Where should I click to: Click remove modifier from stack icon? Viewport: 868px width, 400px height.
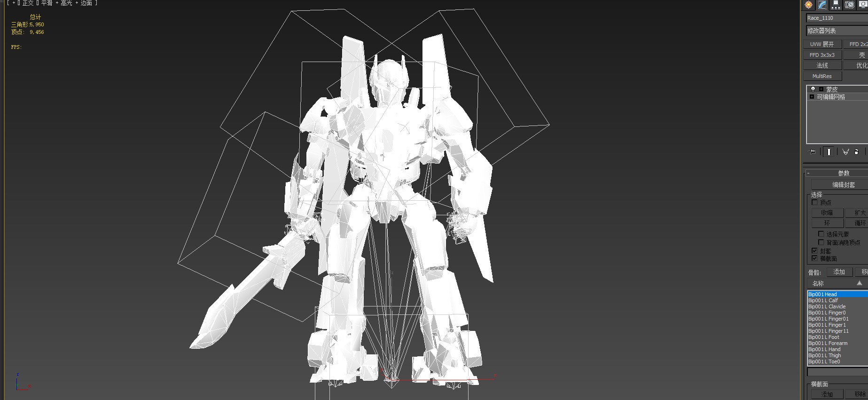coord(857,151)
